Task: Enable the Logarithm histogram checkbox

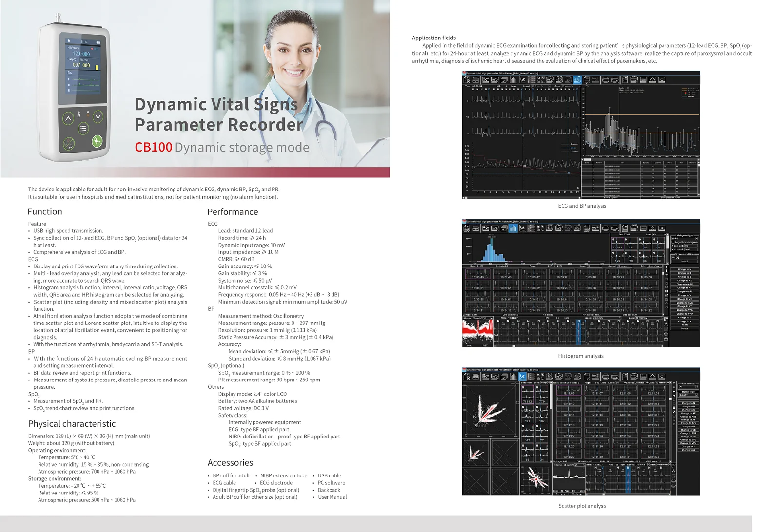Action: click(x=673, y=242)
